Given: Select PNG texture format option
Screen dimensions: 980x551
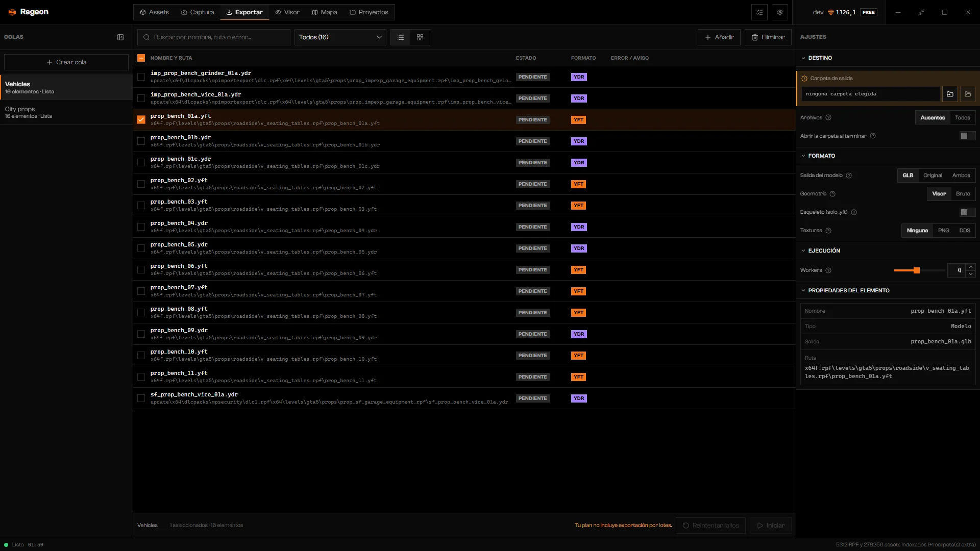Looking at the screenshot, I should 943,231.
